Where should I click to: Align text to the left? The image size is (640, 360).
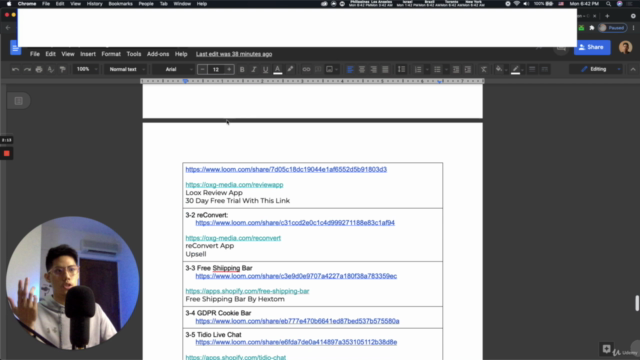350,69
